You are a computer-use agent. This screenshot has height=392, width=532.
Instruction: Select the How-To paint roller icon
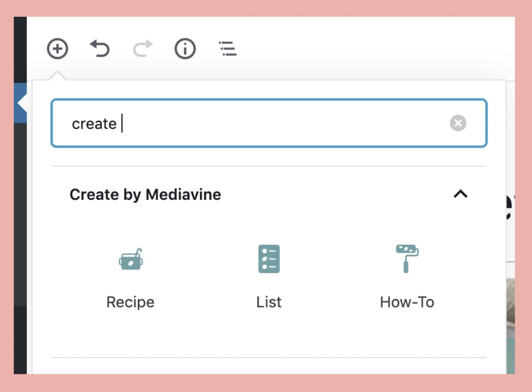(407, 259)
